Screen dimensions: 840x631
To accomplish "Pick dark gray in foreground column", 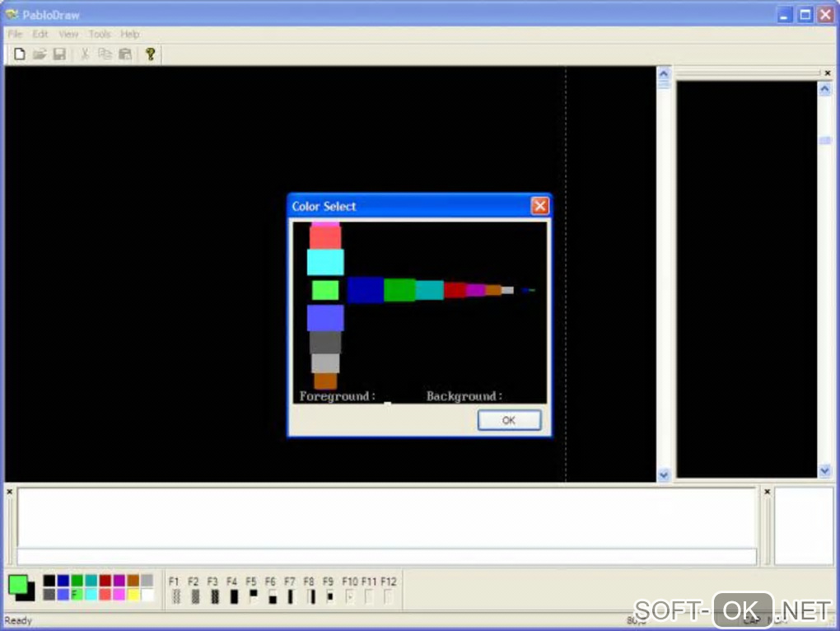I will click(x=325, y=343).
